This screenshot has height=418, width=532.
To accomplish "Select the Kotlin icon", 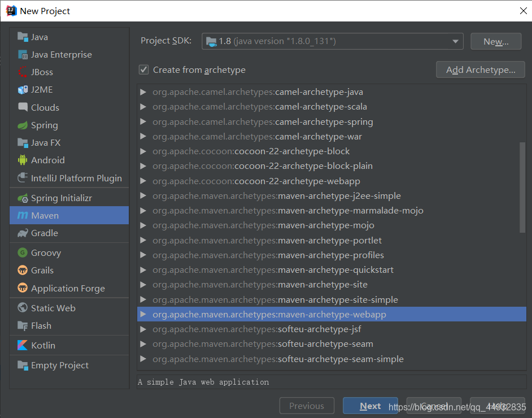I will [23, 345].
